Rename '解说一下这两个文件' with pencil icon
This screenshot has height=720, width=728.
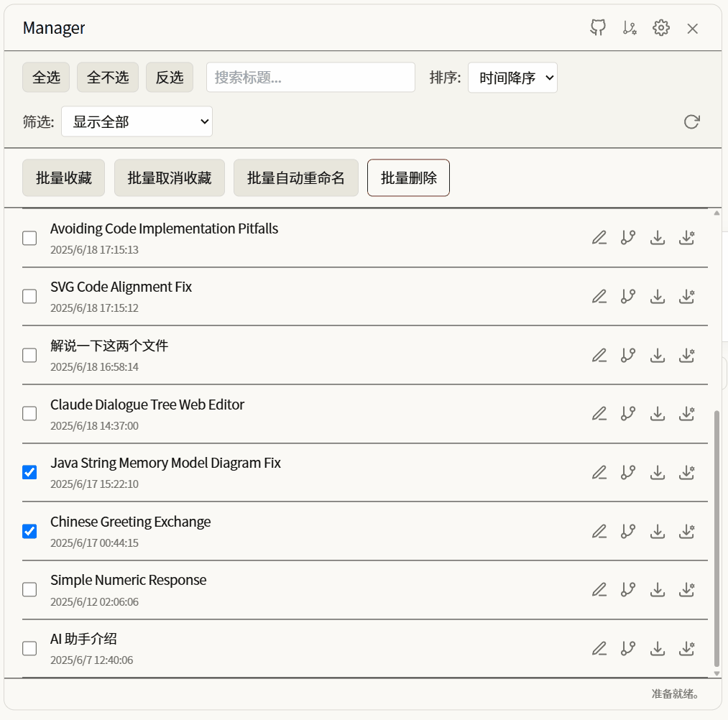(599, 355)
